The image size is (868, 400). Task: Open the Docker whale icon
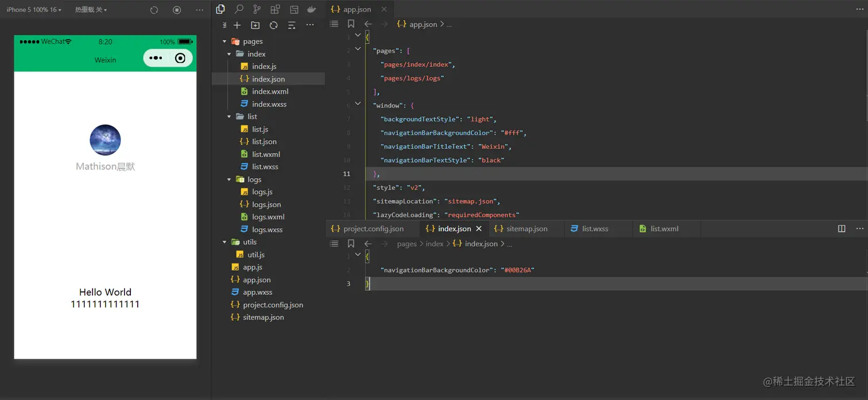tap(312, 9)
